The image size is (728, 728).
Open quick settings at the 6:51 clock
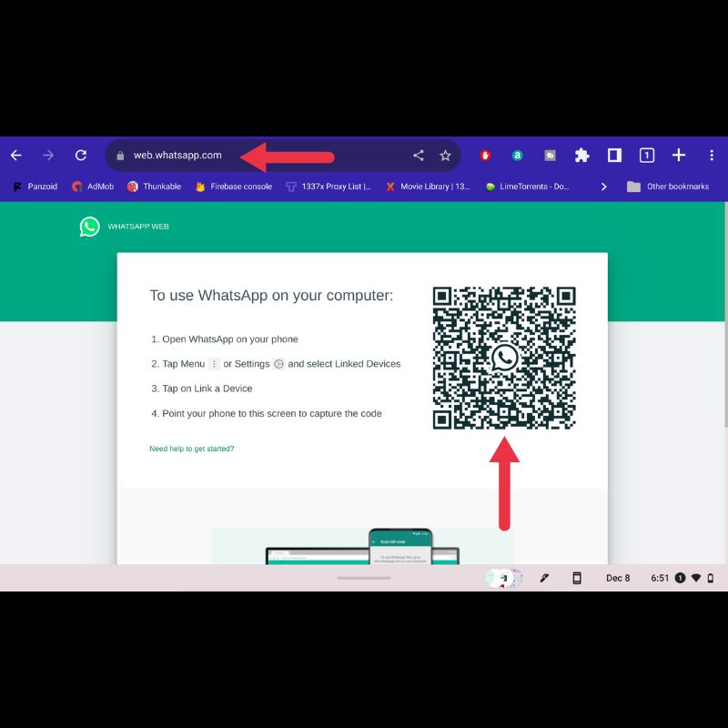click(x=660, y=578)
